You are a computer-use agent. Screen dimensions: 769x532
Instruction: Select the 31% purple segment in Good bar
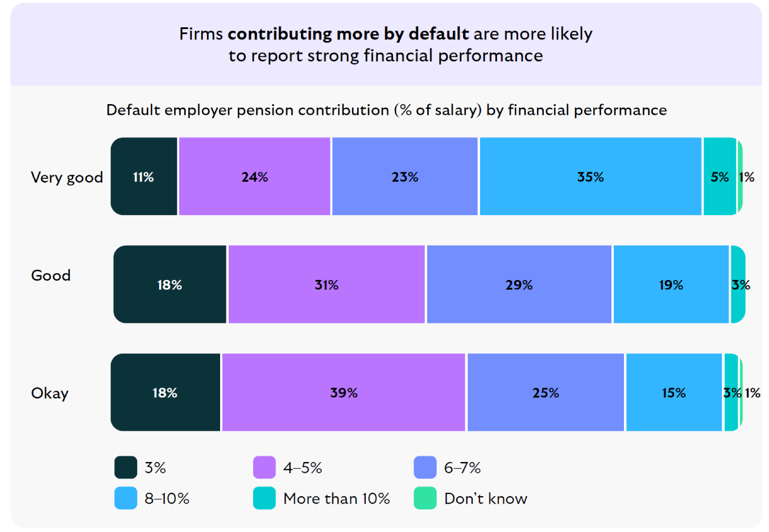tap(326, 284)
